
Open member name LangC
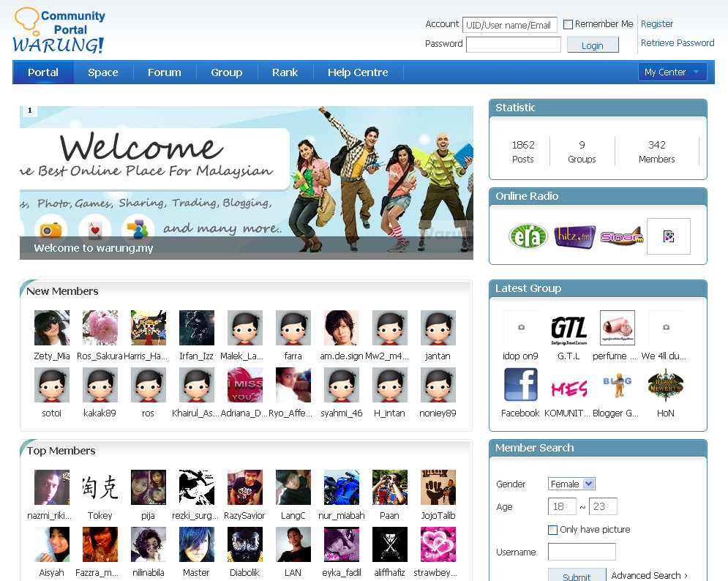click(x=293, y=516)
